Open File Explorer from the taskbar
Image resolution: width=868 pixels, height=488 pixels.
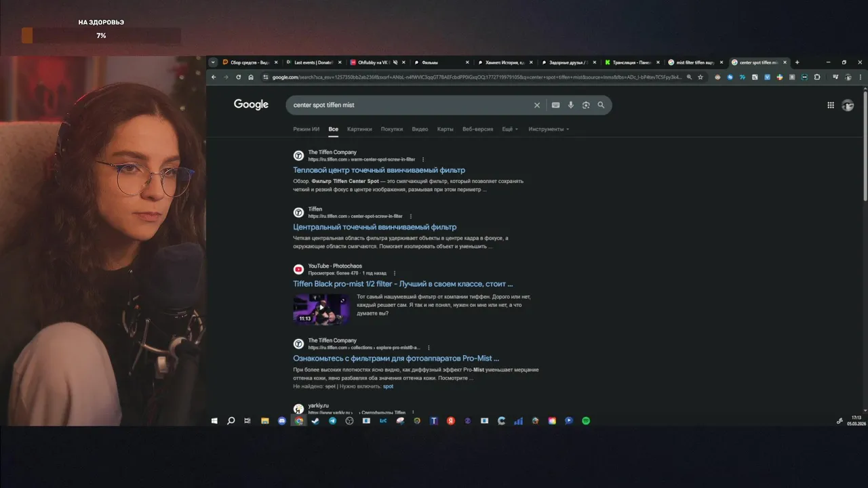[x=265, y=421]
